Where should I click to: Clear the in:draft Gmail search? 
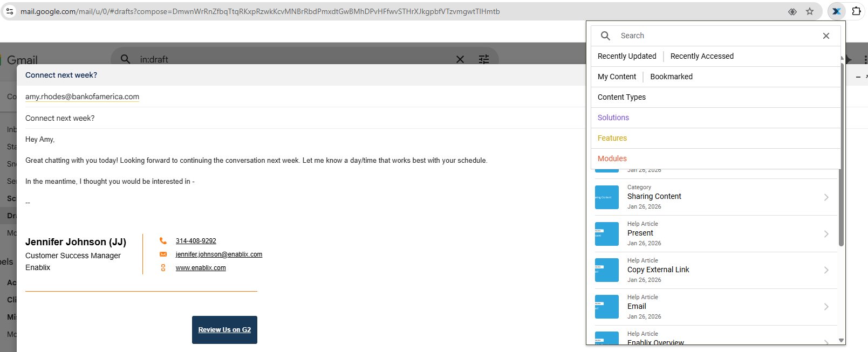tap(460, 59)
